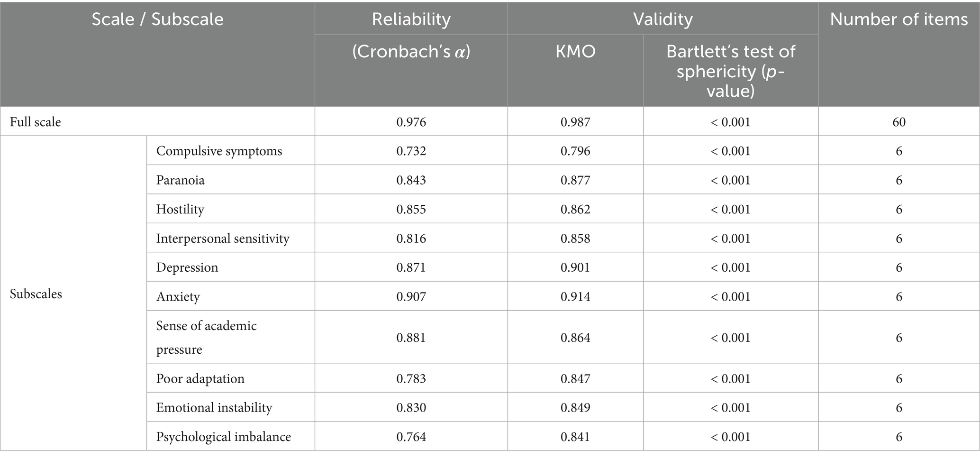980x459 pixels.
Task: Click the Number of items header
Action: point(898,19)
